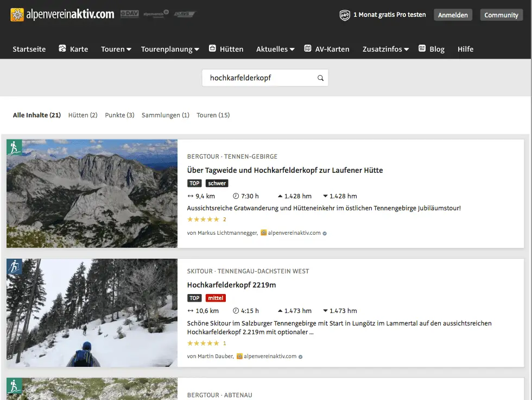Filter results by Punkte (3)
Screen dimensions: 532x400
pyautogui.click(x=119, y=115)
